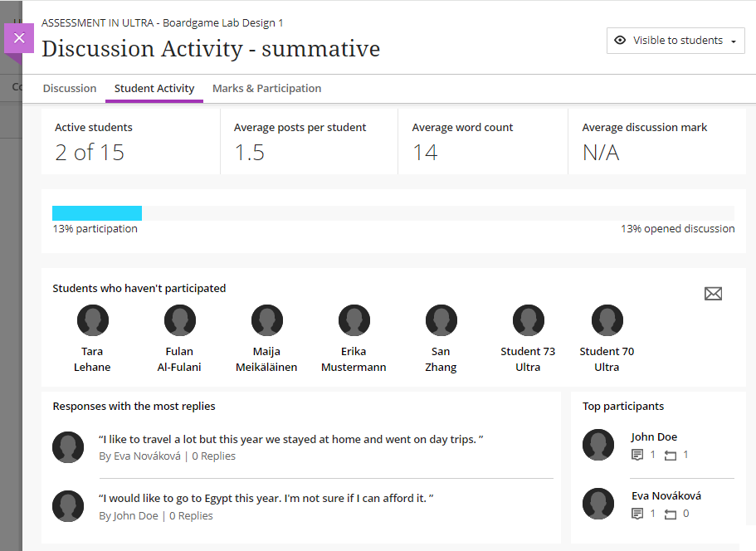
Task: Click Eva Nováková's post count icon
Action: click(x=637, y=514)
